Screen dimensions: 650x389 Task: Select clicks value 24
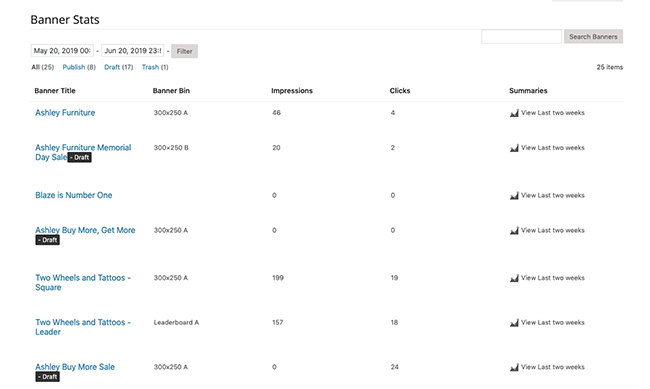coord(395,367)
